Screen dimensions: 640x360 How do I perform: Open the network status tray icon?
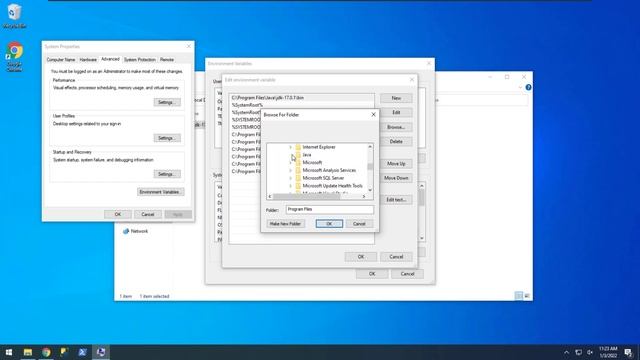tap(578, 353)
